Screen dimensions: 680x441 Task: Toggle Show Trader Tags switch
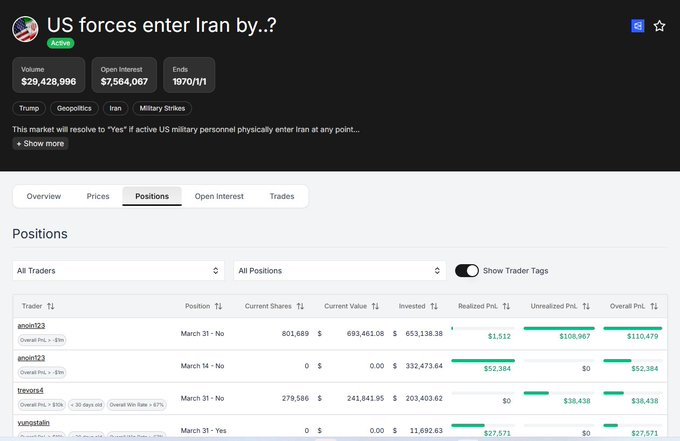coord(467,271)
